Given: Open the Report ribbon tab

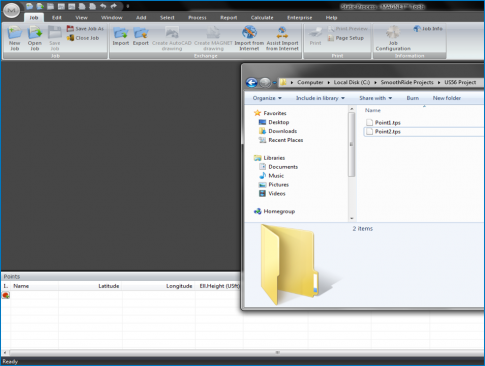Looking at the screenshot, I should [x=229, y=18].
